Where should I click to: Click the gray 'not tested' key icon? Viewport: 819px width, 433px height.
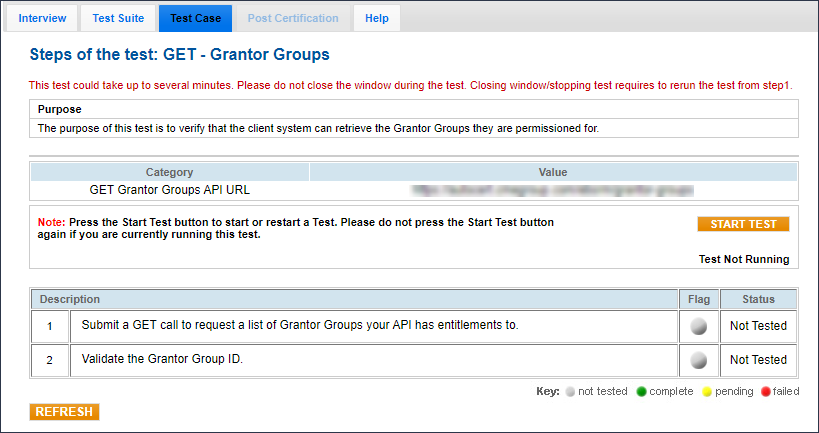pos(570,392)
